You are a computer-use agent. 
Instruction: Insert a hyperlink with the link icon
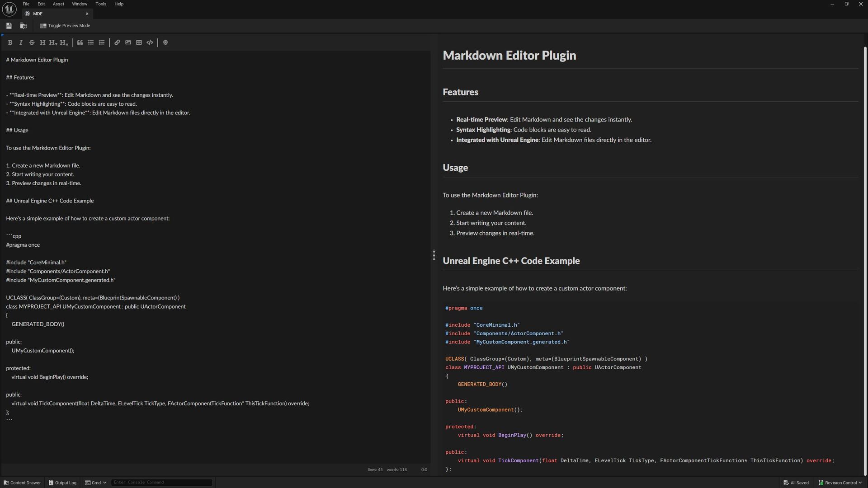117,42
